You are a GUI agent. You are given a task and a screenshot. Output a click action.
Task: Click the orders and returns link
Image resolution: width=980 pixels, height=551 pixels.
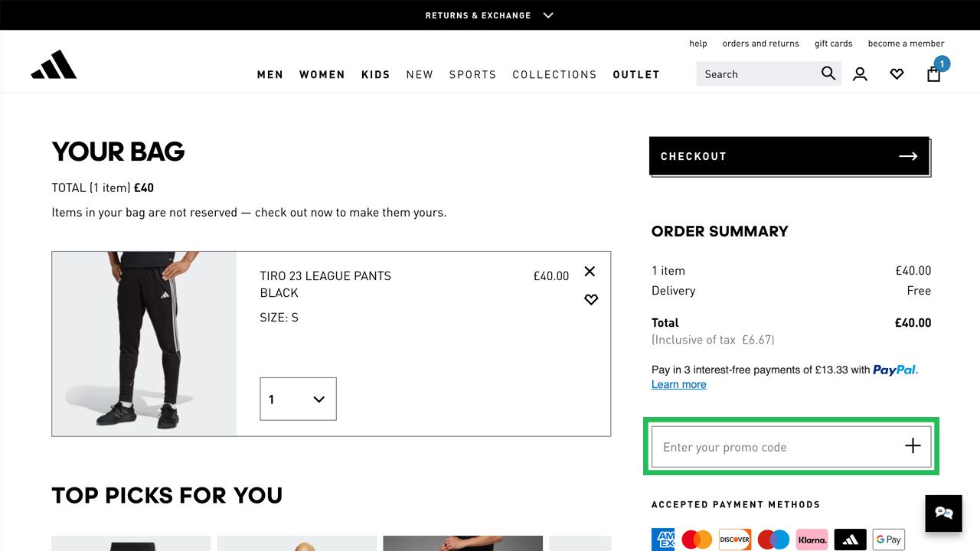coord(760,44)
